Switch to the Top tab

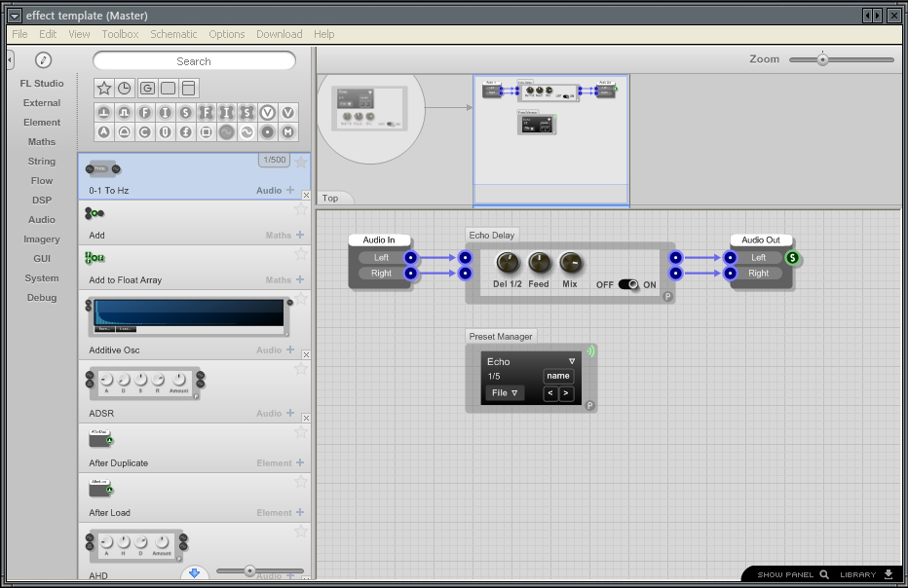click(332, 198)
